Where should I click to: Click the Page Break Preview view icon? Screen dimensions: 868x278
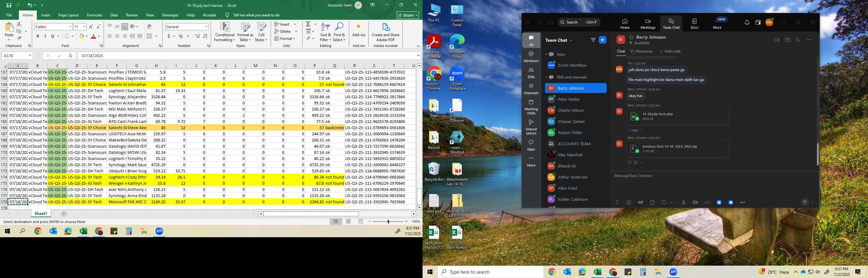click(x=361, y=221)
